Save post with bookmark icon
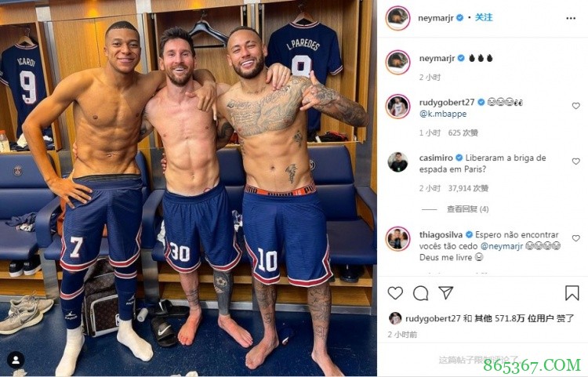 pyautogui.click(x=572, y=293)
